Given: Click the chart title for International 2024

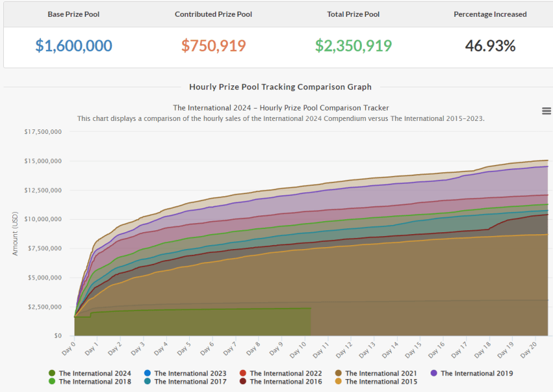Looking at the screenshot, I should click(x=280, y=107).
